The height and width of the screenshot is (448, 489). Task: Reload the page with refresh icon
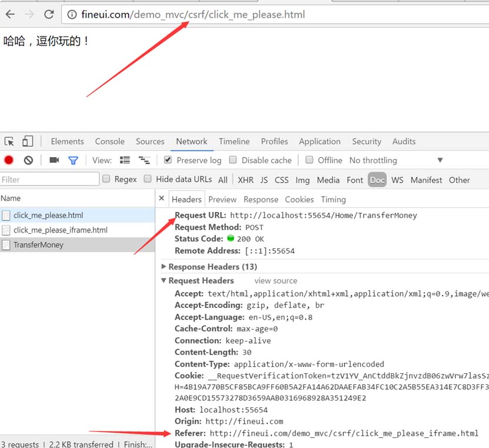49,14
